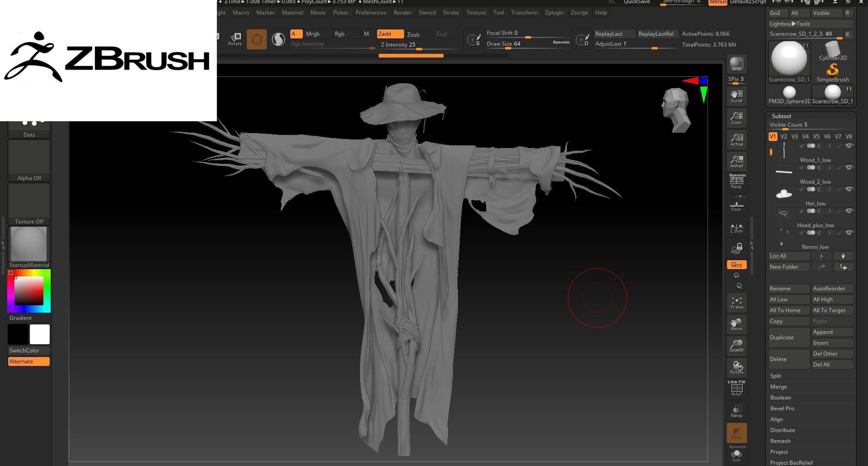868x466 pixels.
Task: Click the material sphere icon beside Draw
Action: [278, 39]
